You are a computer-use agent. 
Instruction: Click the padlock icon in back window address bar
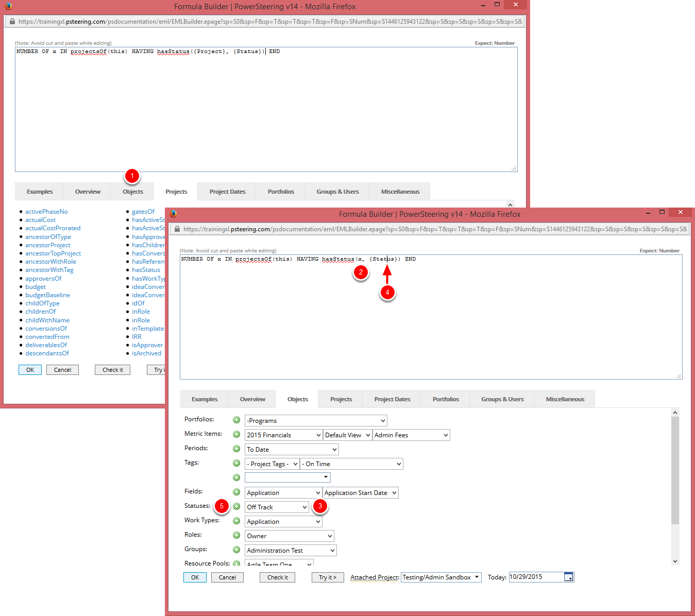click(12, 22)
